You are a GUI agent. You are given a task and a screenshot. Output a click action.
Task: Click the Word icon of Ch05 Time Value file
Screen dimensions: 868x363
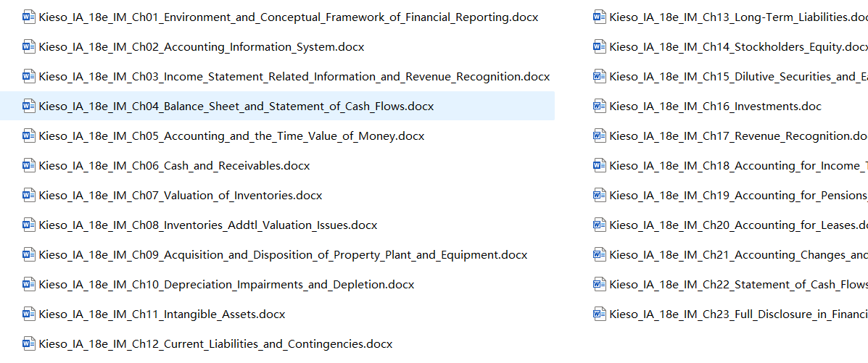coord(29,135)
